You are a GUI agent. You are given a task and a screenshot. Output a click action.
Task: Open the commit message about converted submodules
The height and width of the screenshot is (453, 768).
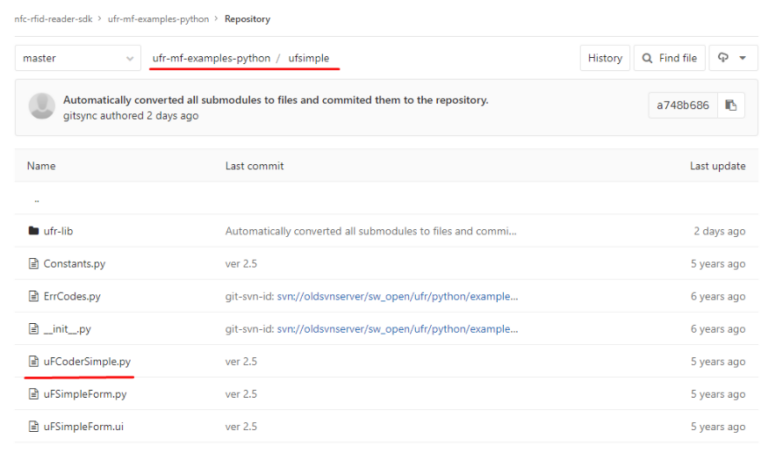(x=275, y=100)
